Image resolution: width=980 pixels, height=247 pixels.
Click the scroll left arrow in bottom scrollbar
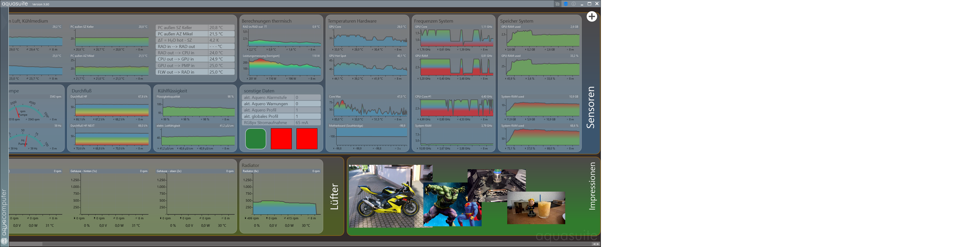(594, 244)
